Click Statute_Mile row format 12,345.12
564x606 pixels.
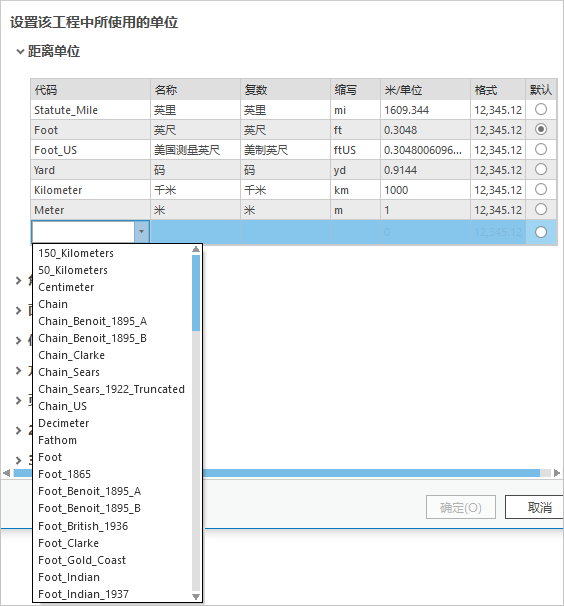pos(498,110)
